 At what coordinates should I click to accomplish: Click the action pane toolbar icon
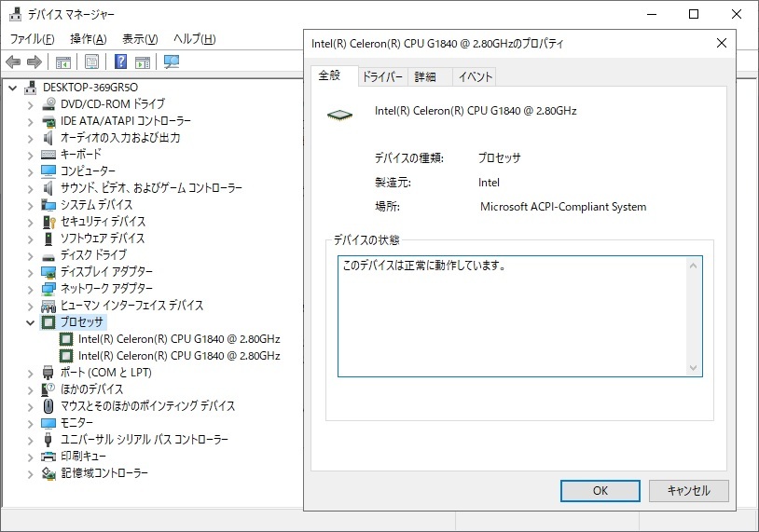coord(143,61)
